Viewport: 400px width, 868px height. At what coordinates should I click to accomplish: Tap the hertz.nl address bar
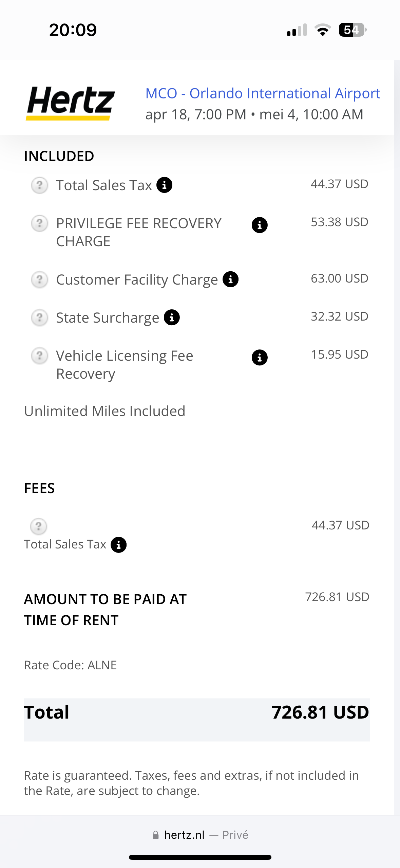200,835
